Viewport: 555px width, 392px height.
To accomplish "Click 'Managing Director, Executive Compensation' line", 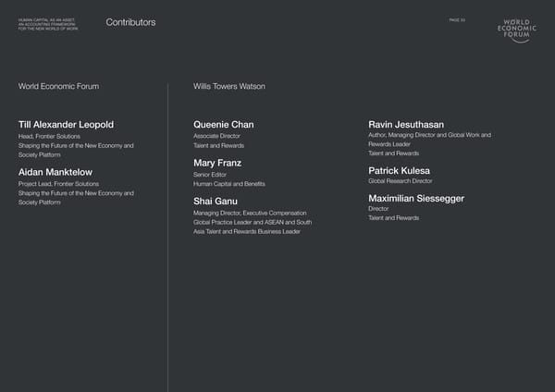I will tap(250, 213).
